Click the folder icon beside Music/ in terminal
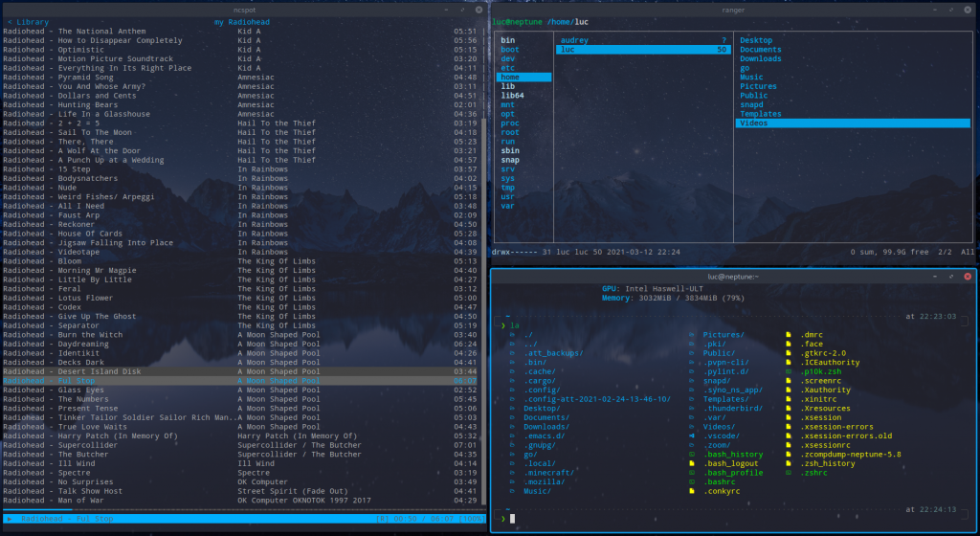The width and height of the screenshot is (980, 536). [x=512, y=491]
